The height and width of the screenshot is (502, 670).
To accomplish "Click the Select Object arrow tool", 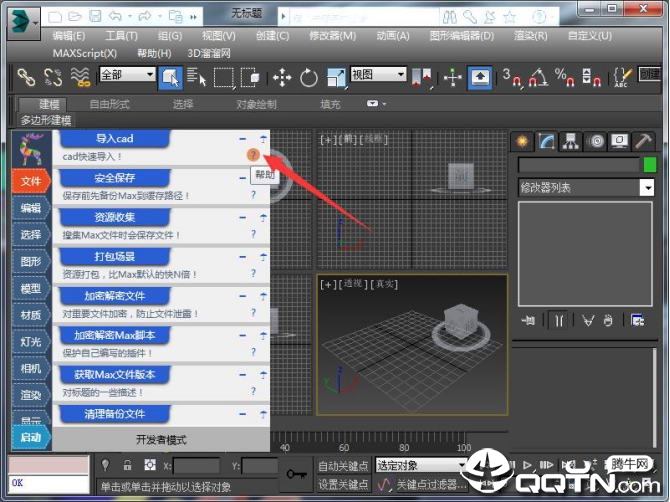I will click(x=171, y=77).
